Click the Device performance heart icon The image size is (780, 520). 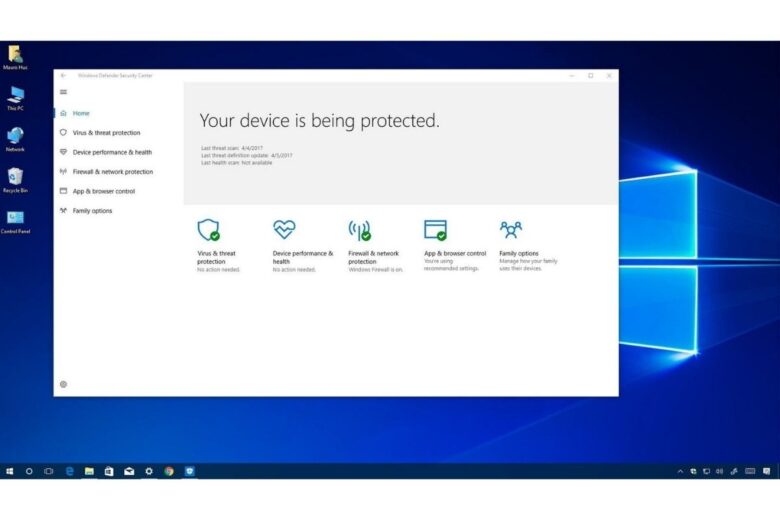point(284,229)
